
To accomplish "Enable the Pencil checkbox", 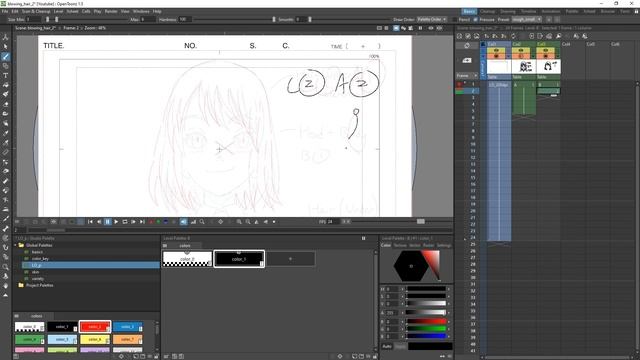I will coord(455,20).
